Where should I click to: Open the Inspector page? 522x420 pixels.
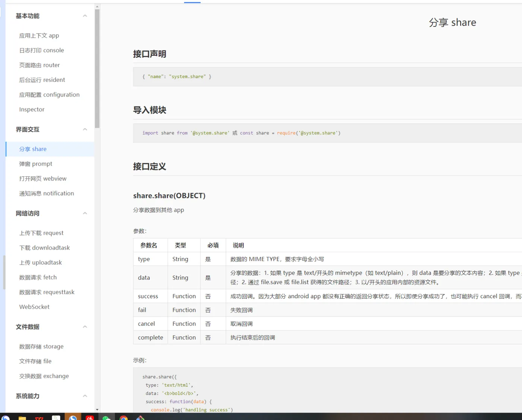coord(32,110)
